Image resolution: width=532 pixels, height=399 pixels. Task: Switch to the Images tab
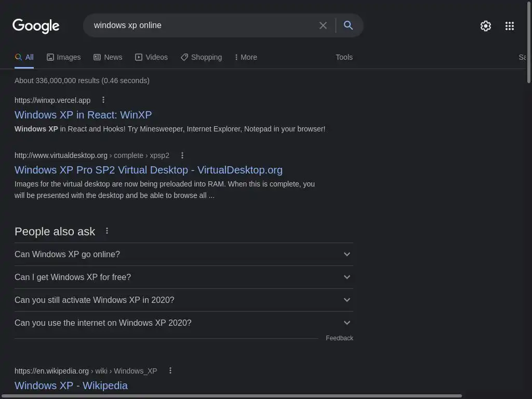63,57
